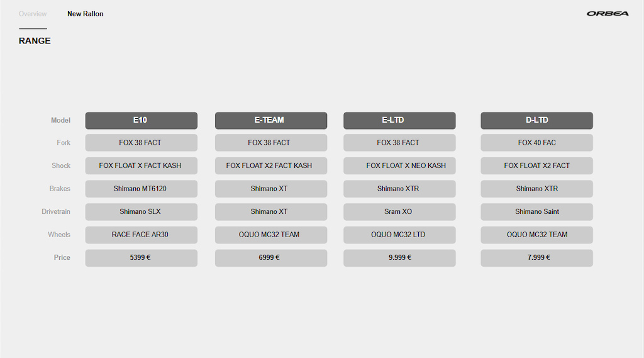Click the Sram XO drivetrain cell
644x358 pixels.
pyautogui.click(x=399, y=211)
